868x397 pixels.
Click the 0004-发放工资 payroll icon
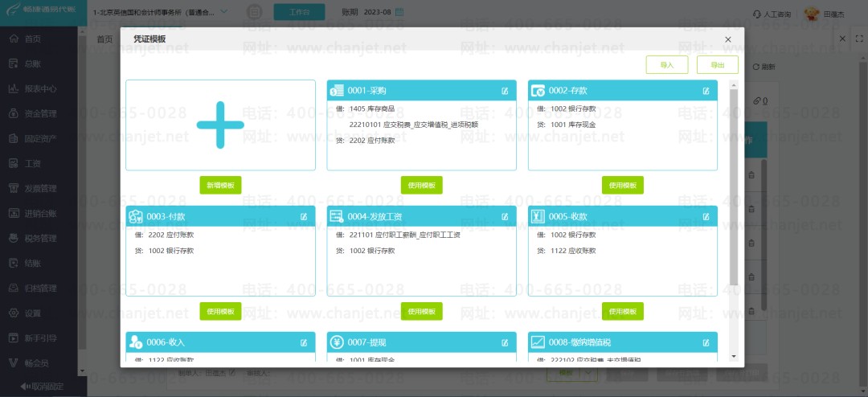[x=337, y=216]
